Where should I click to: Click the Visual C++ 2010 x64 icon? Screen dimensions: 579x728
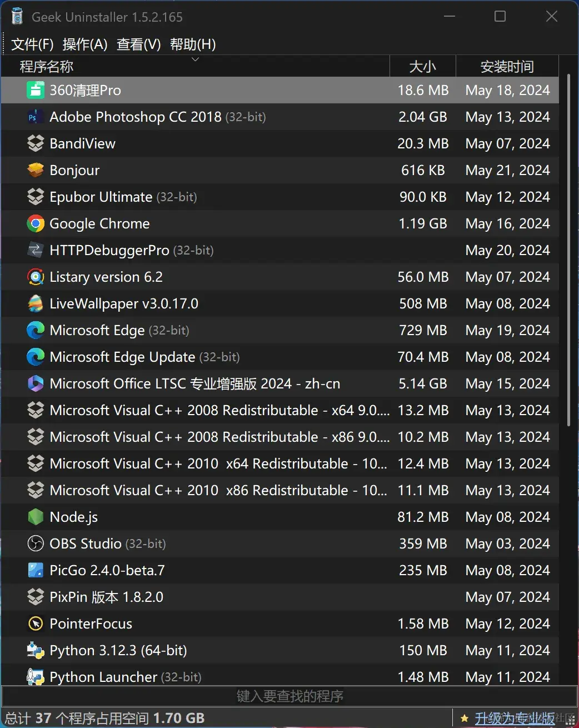(x=36, y=463)
